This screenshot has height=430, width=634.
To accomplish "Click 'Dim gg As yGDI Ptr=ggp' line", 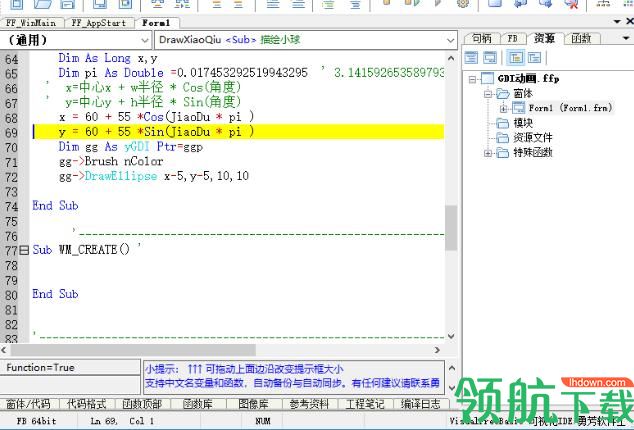I will click(131, 147).
